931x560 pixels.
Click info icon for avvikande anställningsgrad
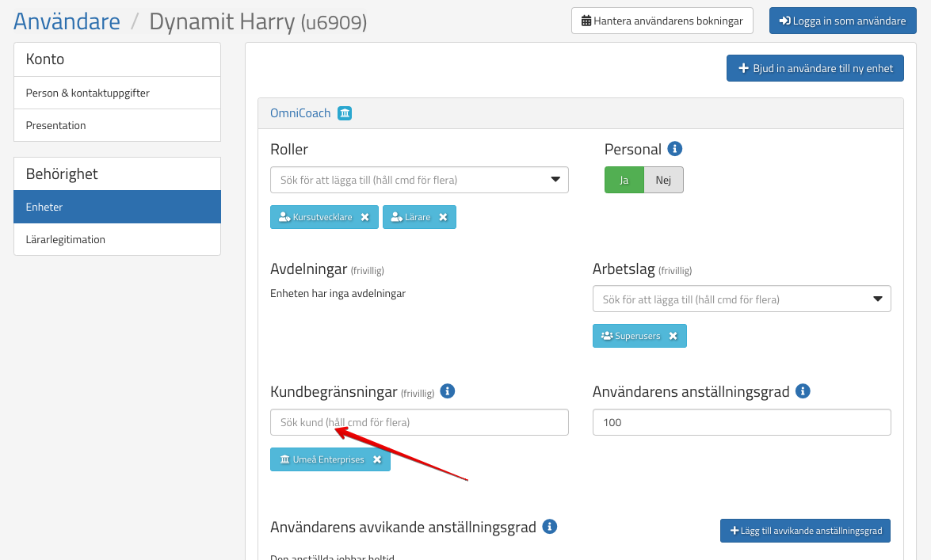point(550,527)
